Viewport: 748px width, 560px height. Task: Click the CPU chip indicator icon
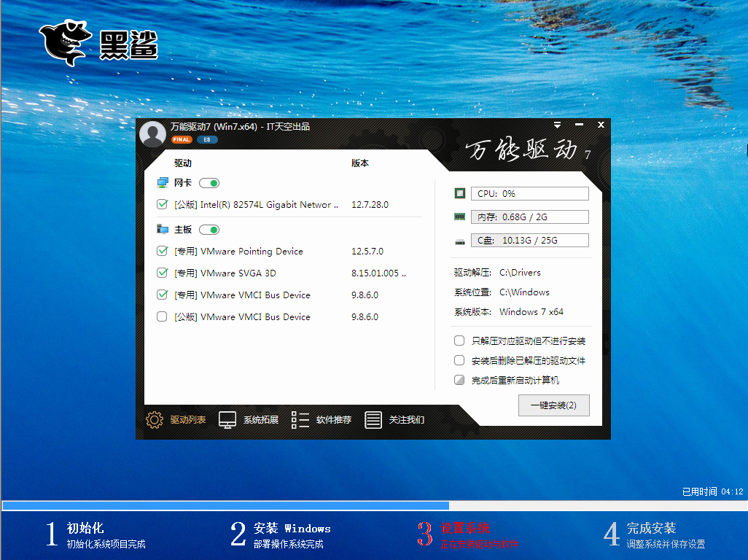(x=459, y=192)
